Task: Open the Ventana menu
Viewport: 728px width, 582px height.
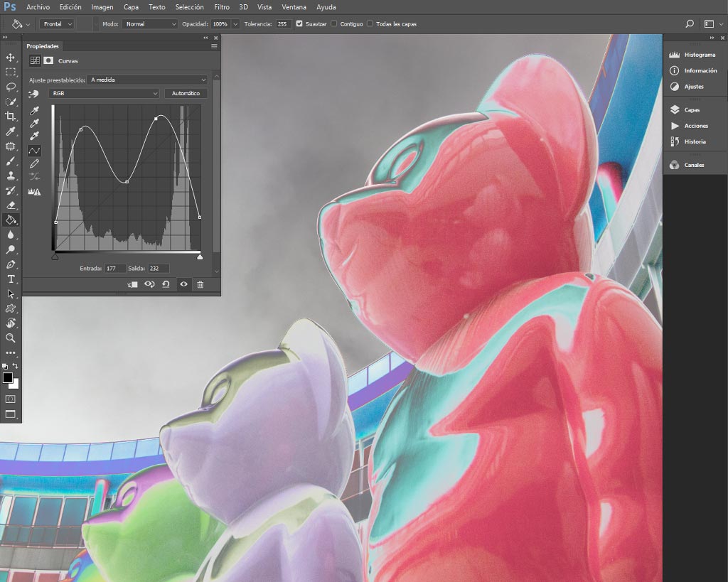Action: click(x=294, y=7)
